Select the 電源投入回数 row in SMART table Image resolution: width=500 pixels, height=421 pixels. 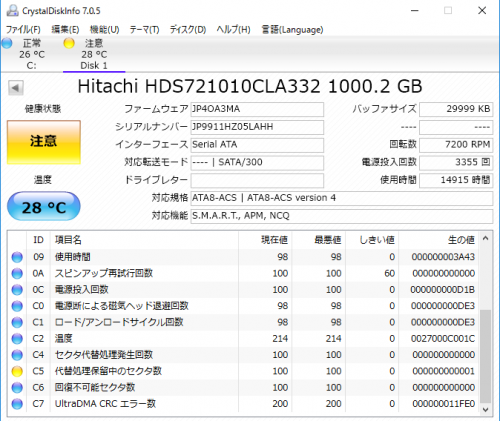(243, 290)
